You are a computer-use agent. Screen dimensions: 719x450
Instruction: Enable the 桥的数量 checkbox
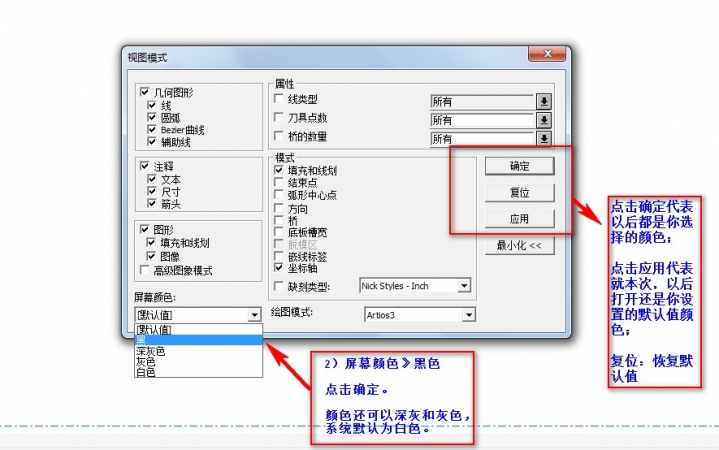click(x=278, y=136)
